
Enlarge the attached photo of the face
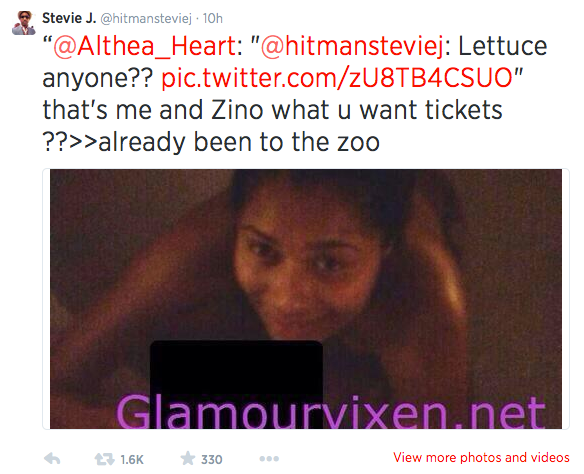306,299
